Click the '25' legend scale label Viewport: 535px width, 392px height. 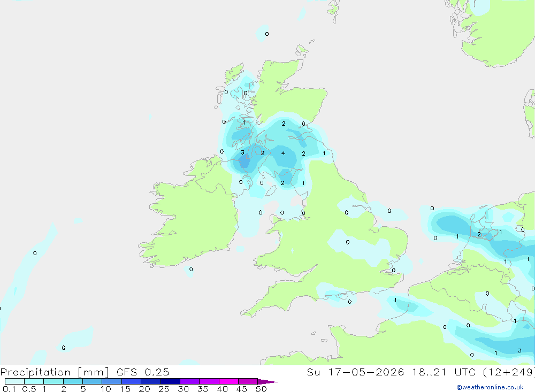click(x=164, y=389)
